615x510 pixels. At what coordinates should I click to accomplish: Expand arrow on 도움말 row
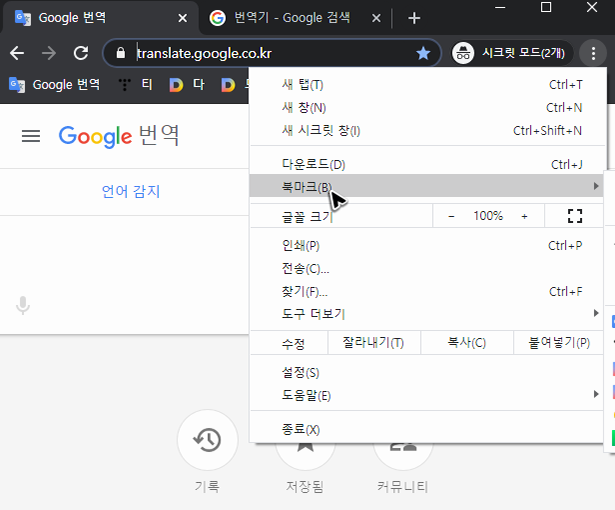pos(596,394)
